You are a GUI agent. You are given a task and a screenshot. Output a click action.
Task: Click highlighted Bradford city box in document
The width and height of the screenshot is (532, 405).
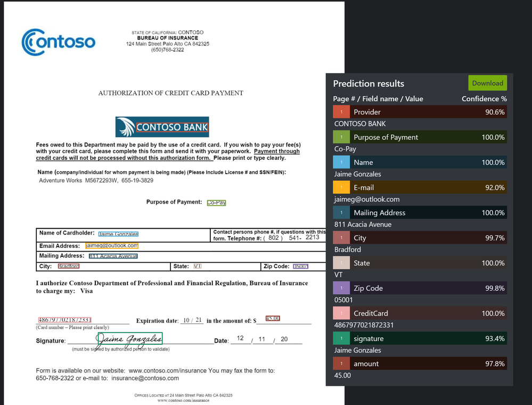(69, 266)
